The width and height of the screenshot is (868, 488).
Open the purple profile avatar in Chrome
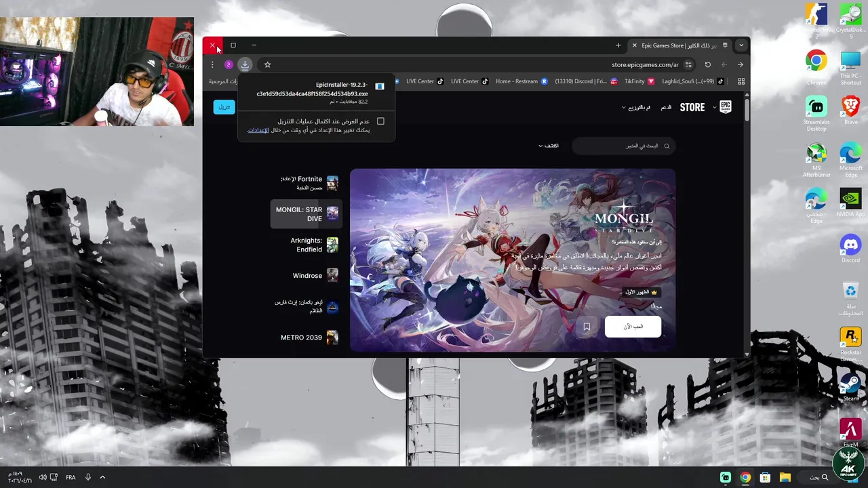pos(229,64)
